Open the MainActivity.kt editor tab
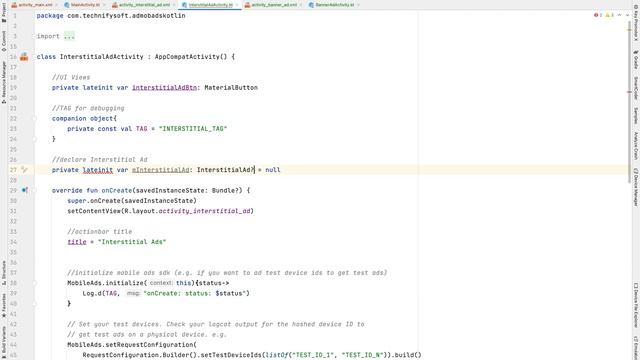Screen dimensions: 640x360 [x=85, y=5]
